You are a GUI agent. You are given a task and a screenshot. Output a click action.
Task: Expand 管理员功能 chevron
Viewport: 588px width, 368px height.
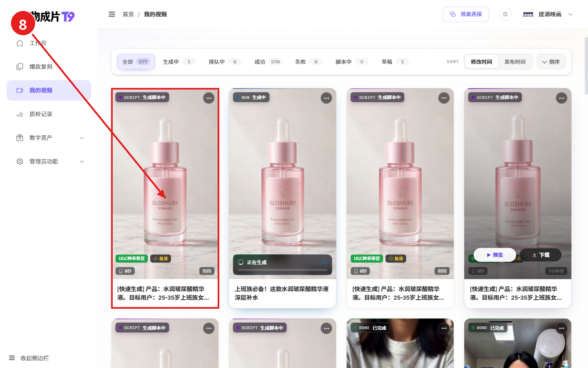82,162
